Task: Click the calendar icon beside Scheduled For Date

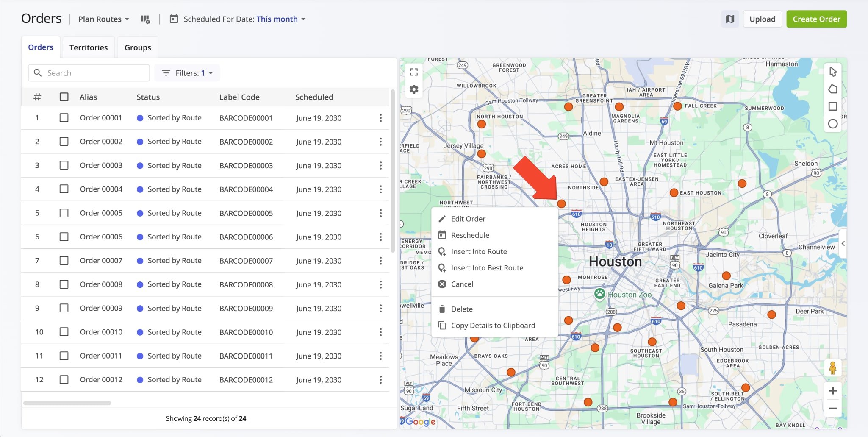Action: click(174, 19)
